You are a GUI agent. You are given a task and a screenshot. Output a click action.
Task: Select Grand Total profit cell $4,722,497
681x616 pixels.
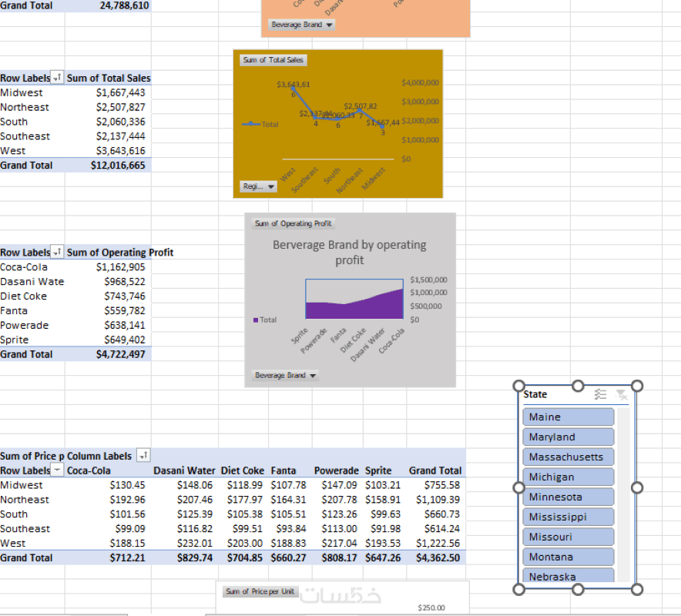(x=108, y=354)
